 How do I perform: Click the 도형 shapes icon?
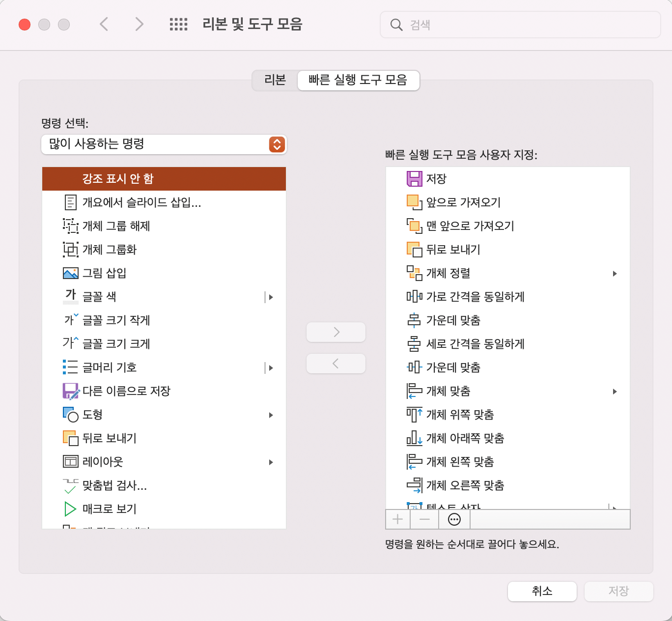(70, 415)
